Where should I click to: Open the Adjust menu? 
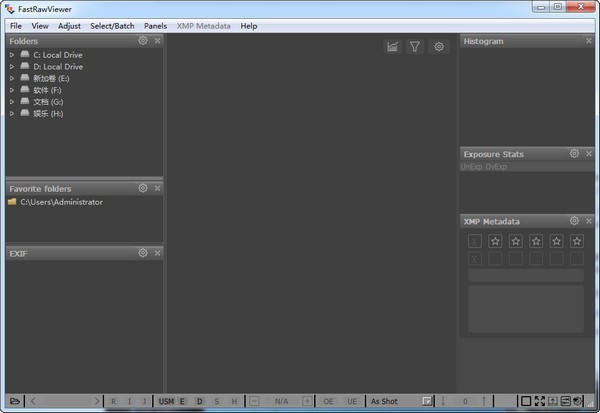(69, 25)
